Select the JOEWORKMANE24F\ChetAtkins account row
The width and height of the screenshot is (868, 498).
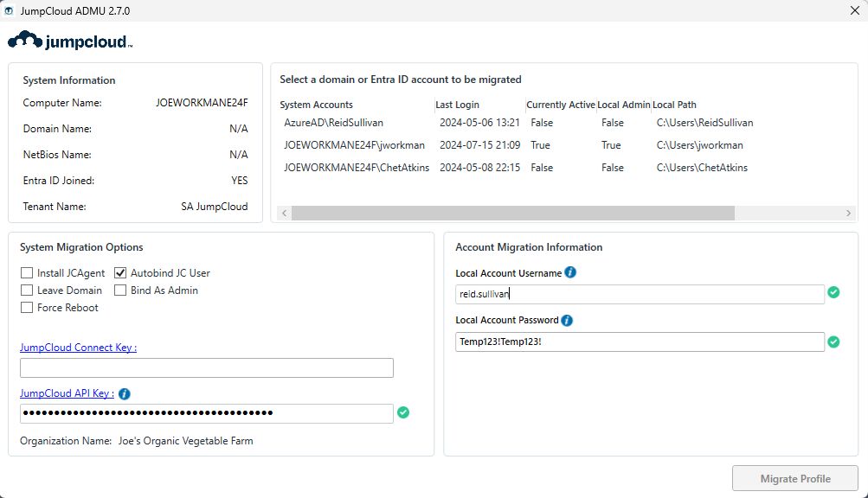tap(567, 168)
